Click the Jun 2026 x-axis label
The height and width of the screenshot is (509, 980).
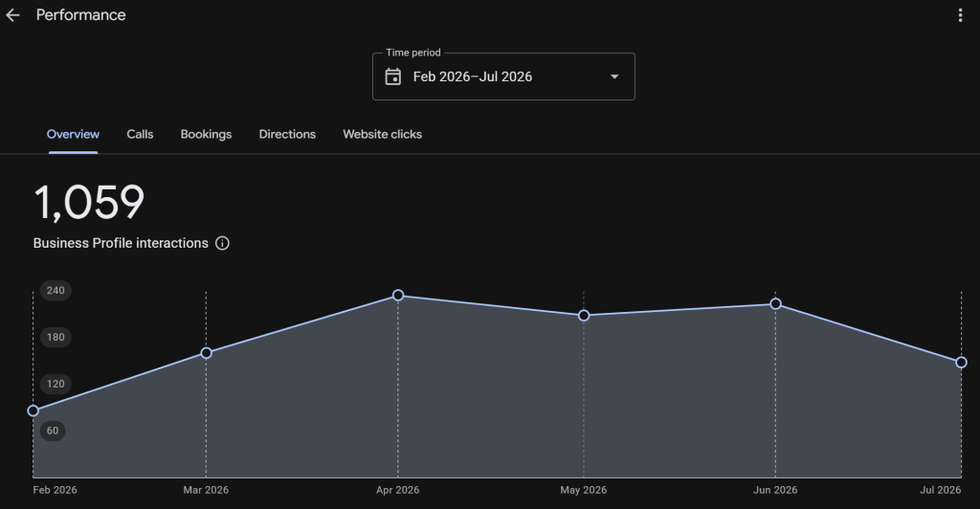tap(775, 490)
